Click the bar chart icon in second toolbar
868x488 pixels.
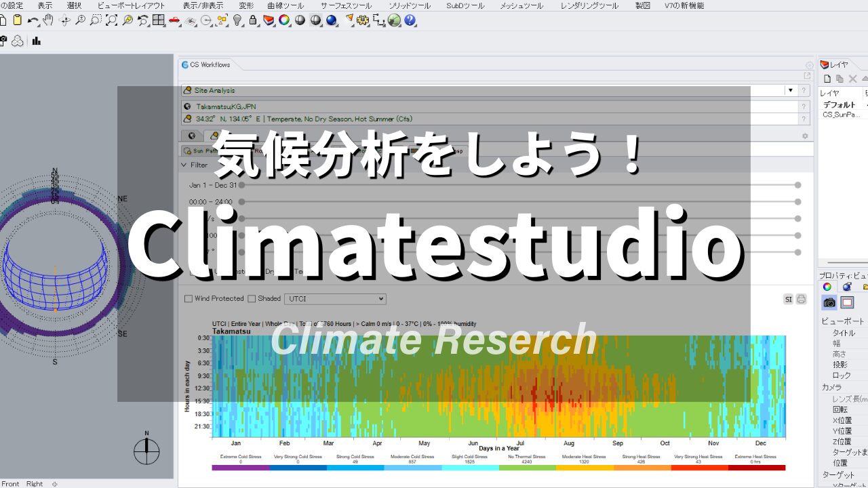click(x=36, y=41)
